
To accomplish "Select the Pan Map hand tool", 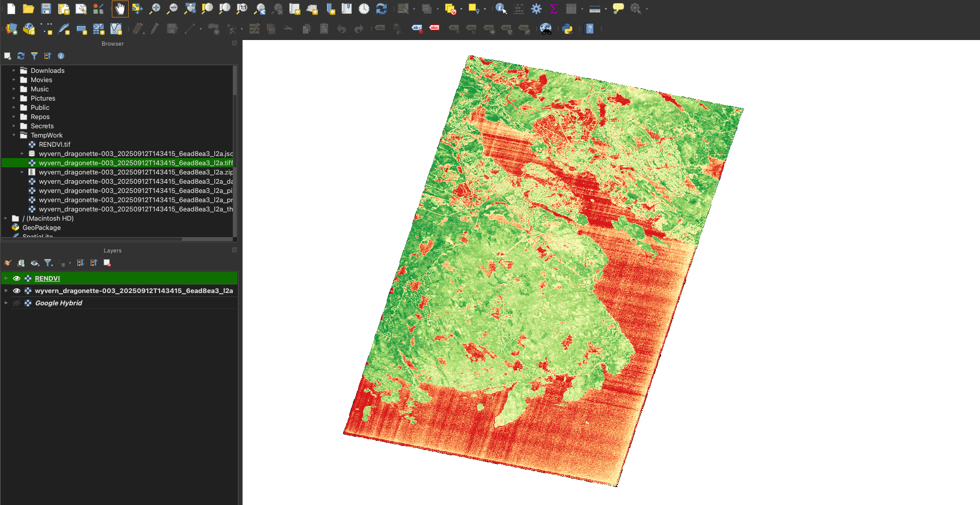I will tap(120, 9).
